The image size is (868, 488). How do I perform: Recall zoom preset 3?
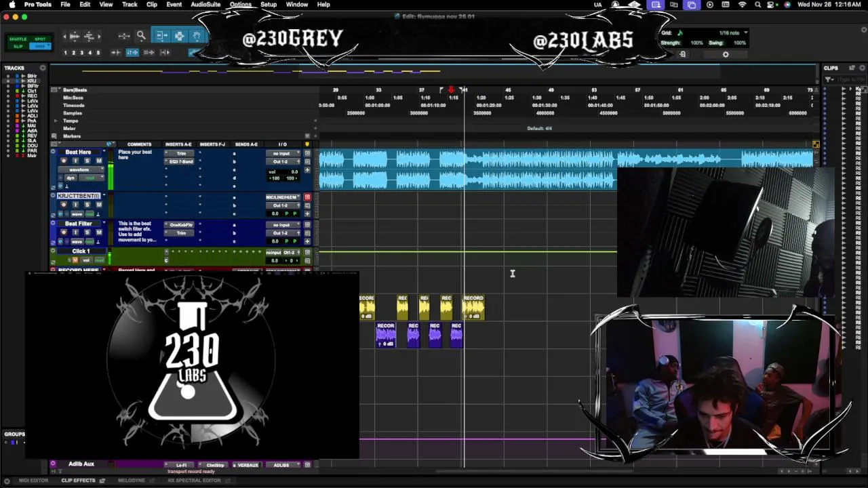(x=81, y=52)
